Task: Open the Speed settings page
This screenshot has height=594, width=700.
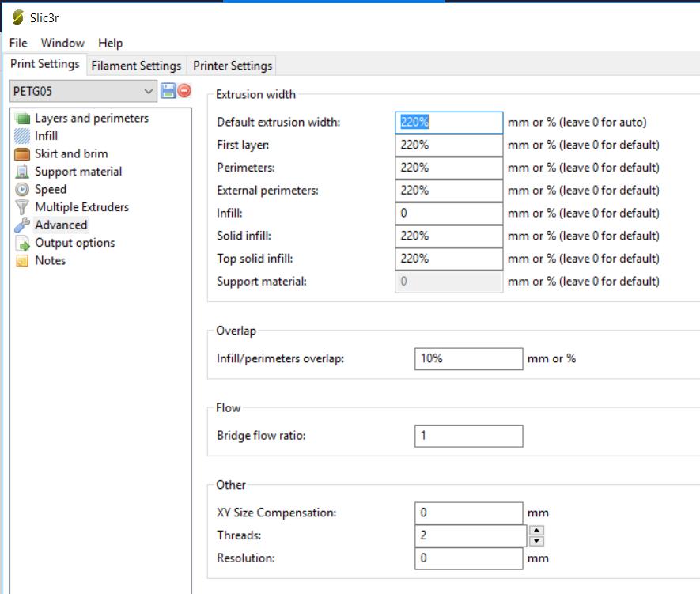Action: tap(51, 189)
